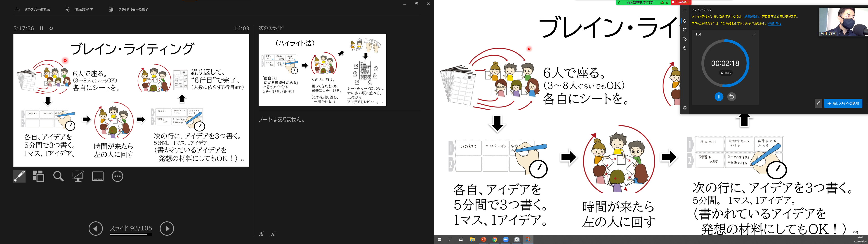Black out the slide show screen

click(x=78, y=176)
